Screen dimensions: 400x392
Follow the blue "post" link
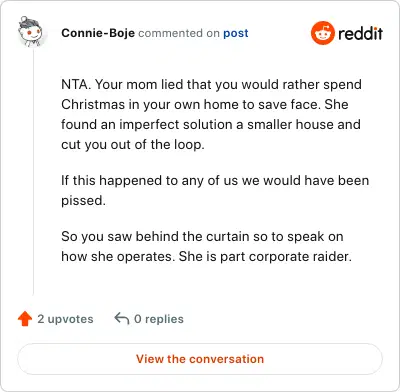236,33
